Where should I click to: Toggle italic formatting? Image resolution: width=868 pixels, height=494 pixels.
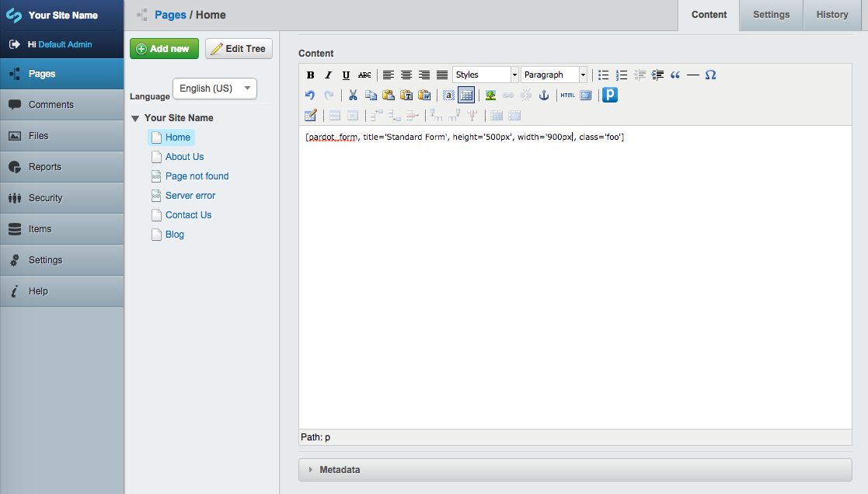pos(328,75)
